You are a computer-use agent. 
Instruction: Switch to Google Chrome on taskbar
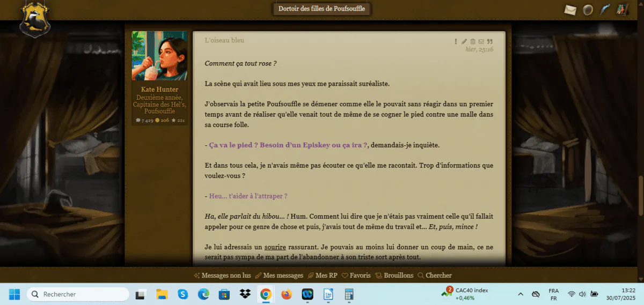pos(266,294)
